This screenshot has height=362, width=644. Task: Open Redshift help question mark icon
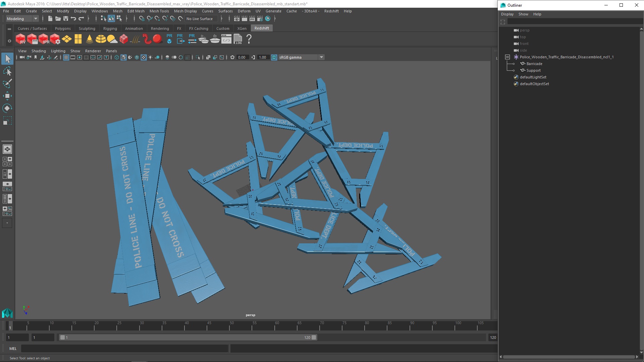[x=249, y=39]
